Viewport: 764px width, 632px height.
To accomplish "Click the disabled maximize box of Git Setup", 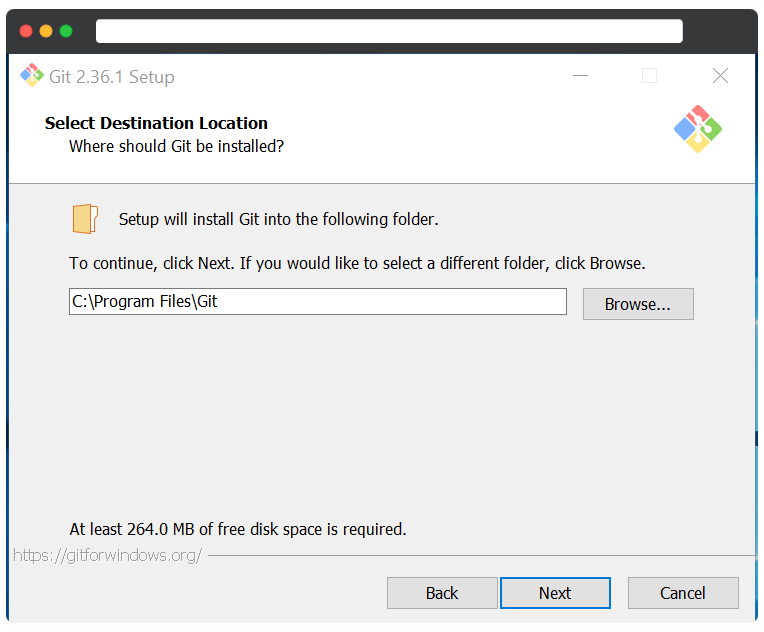I will coord(649,76).
